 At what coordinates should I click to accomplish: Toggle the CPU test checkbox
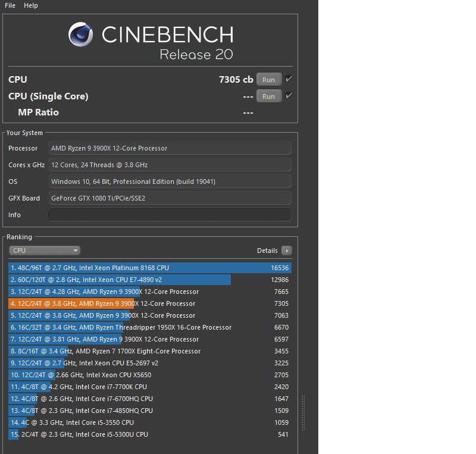(289, 79)
